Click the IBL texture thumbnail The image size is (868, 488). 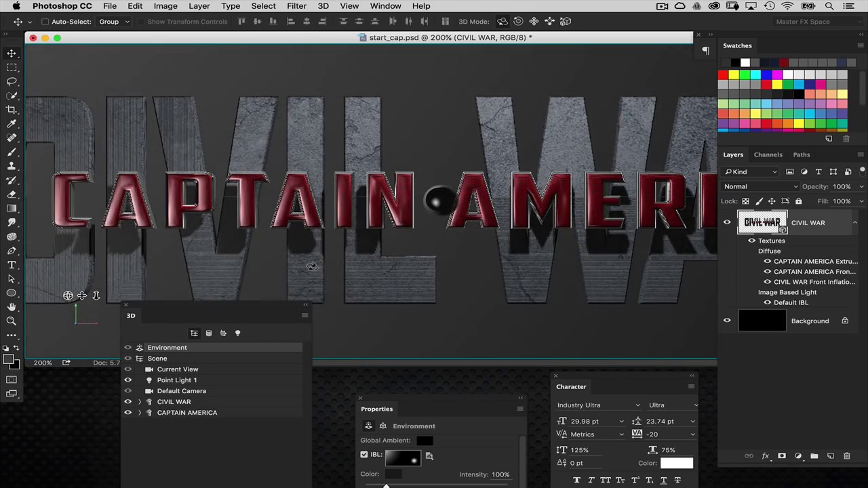[x=403, y=457]
